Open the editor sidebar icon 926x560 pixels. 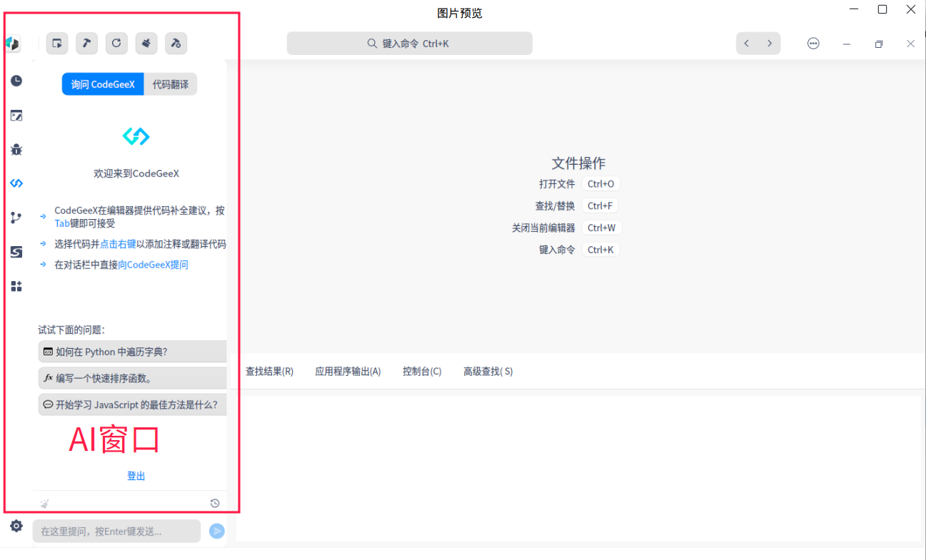(x=16, y=115)
